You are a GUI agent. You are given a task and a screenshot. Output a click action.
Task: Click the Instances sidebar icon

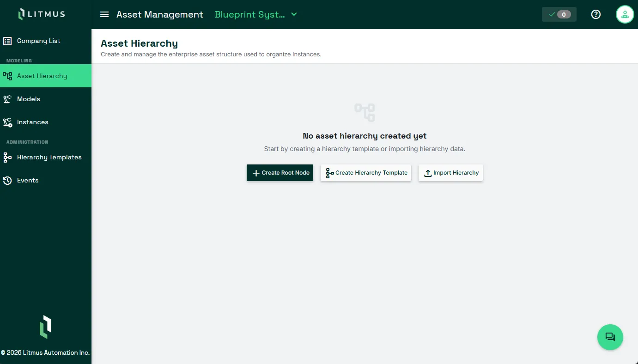(7, 122)
